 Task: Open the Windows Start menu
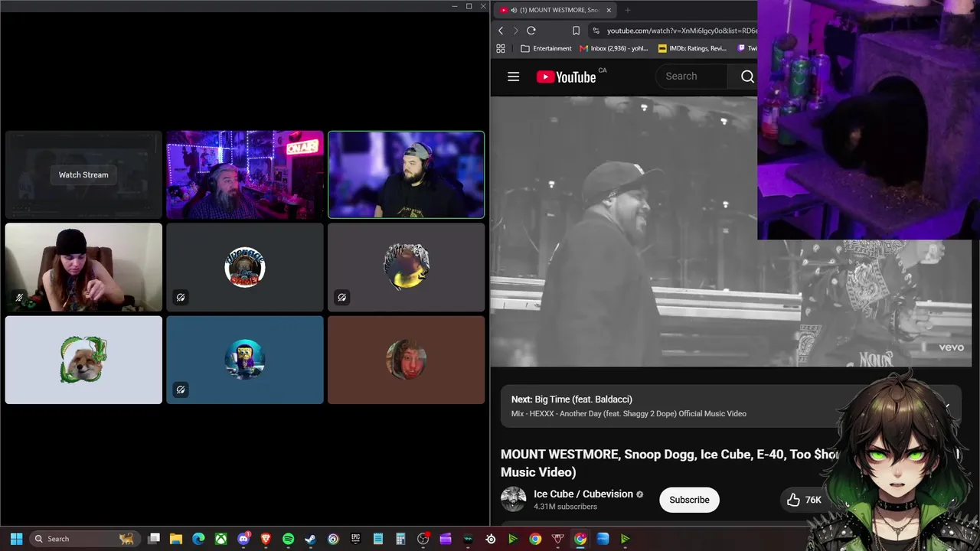coord(16,539)
